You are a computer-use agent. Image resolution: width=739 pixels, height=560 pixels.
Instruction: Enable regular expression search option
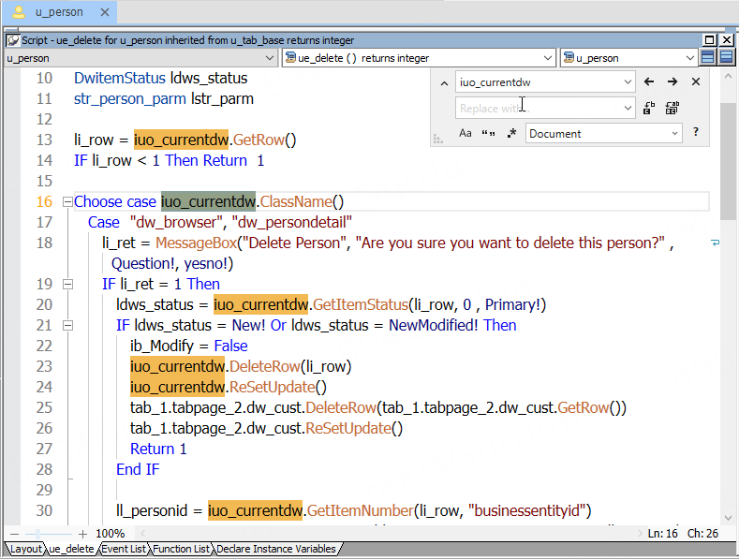click(511, 134)
